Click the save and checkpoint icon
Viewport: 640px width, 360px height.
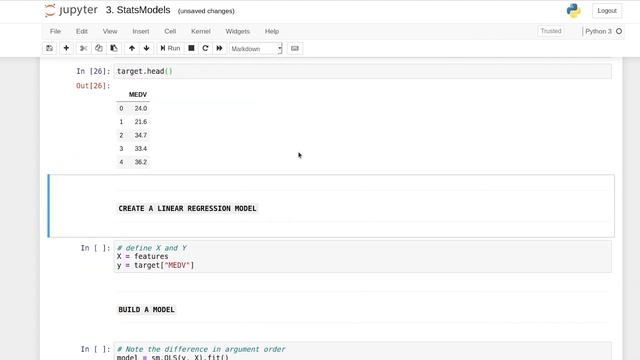[49, 49]
